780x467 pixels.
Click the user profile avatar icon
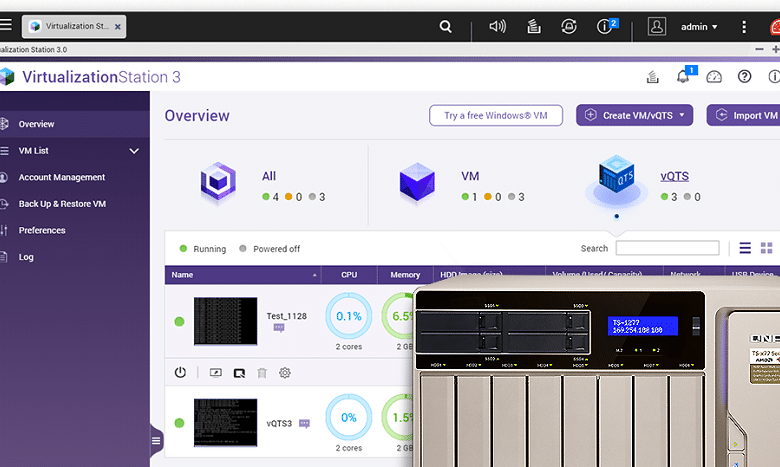[x=657, y=26]
